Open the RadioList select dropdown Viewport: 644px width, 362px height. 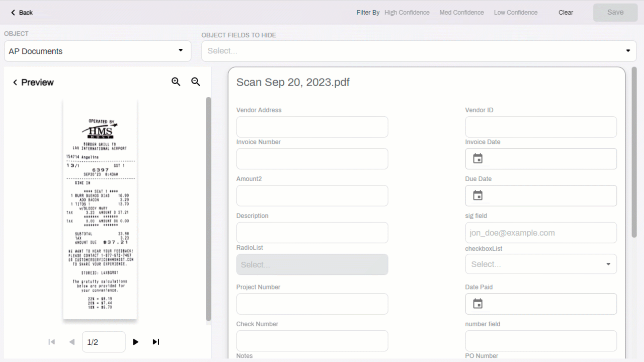(312, 264)
